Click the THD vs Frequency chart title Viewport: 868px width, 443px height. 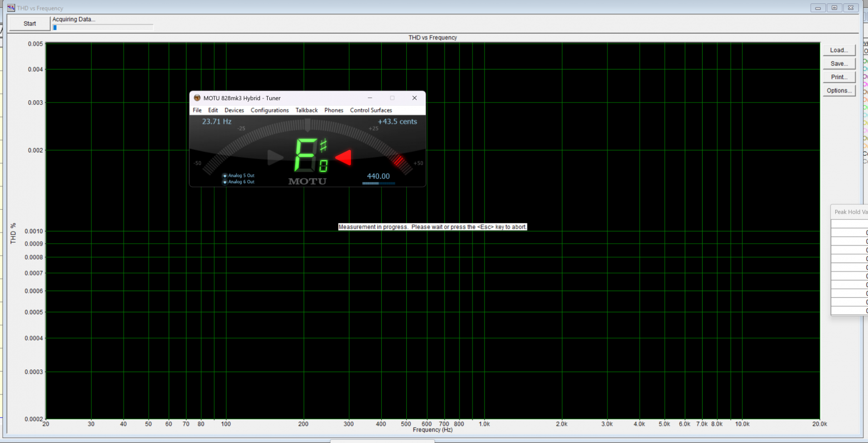(432, 38)
